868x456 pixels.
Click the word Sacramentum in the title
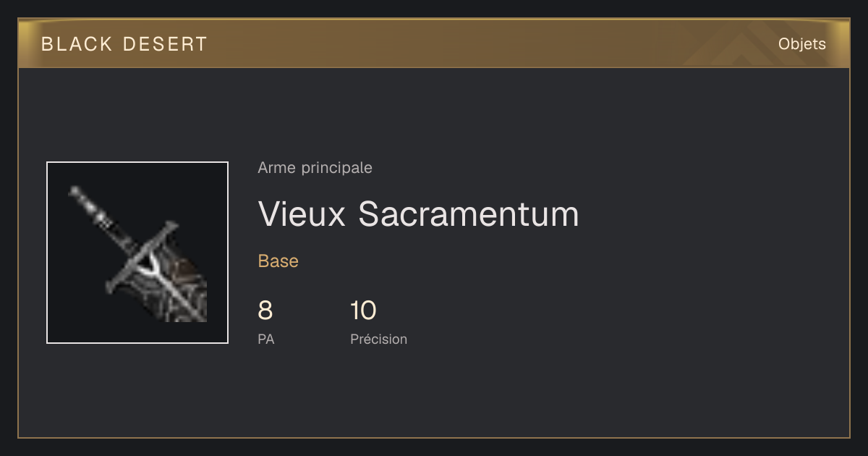469,214
